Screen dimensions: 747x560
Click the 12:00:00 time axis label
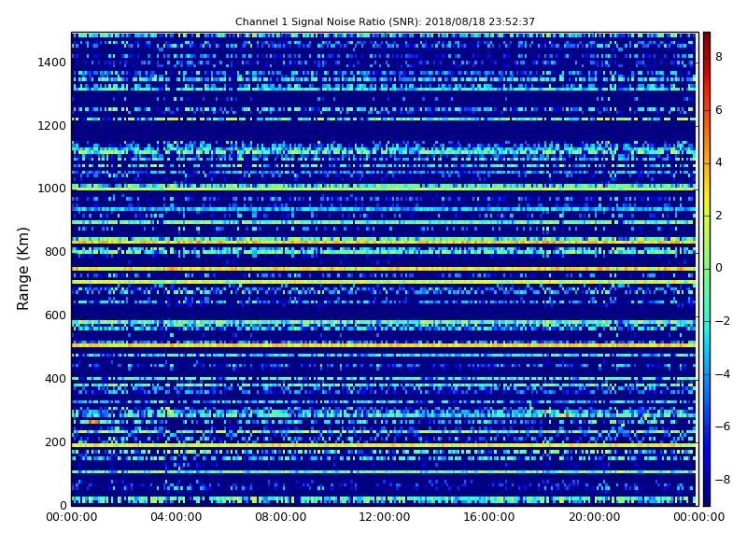[385, 517]
